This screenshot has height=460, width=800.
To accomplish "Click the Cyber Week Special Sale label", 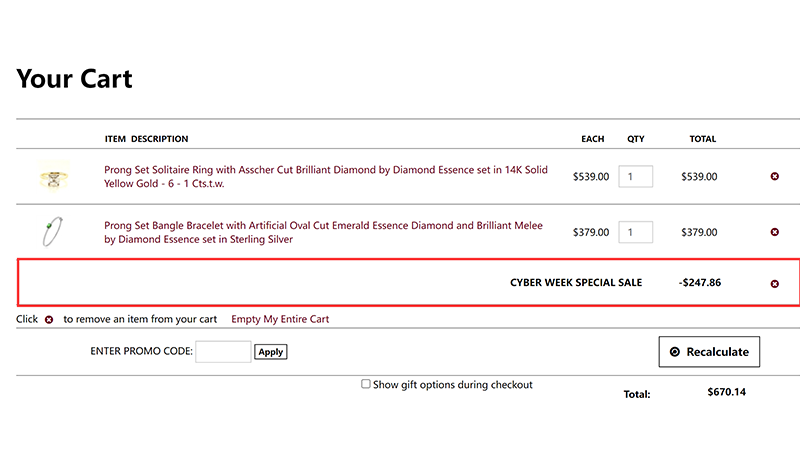I will coord(576,283).
